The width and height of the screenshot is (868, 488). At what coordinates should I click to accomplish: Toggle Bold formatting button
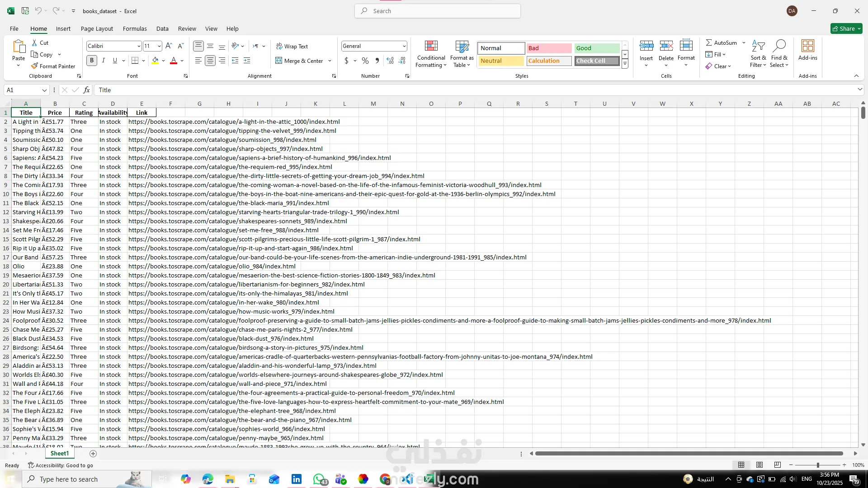coord(92,61)
